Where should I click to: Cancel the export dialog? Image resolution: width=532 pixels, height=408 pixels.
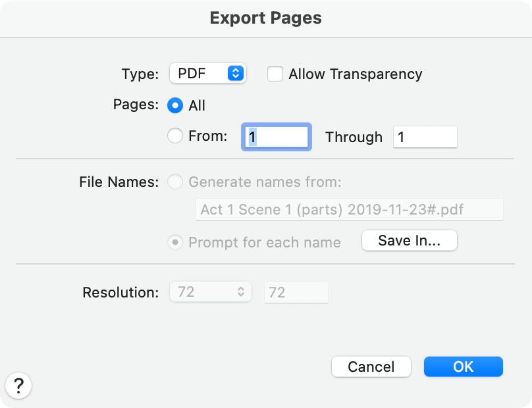point(371,367)
